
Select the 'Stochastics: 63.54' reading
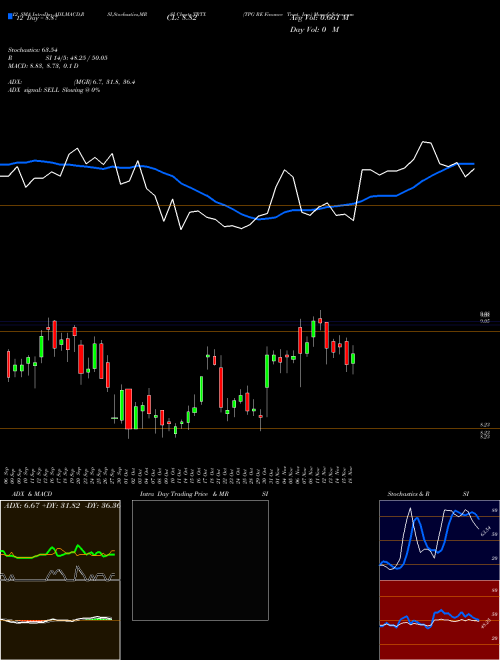click(x=32, y=50)
